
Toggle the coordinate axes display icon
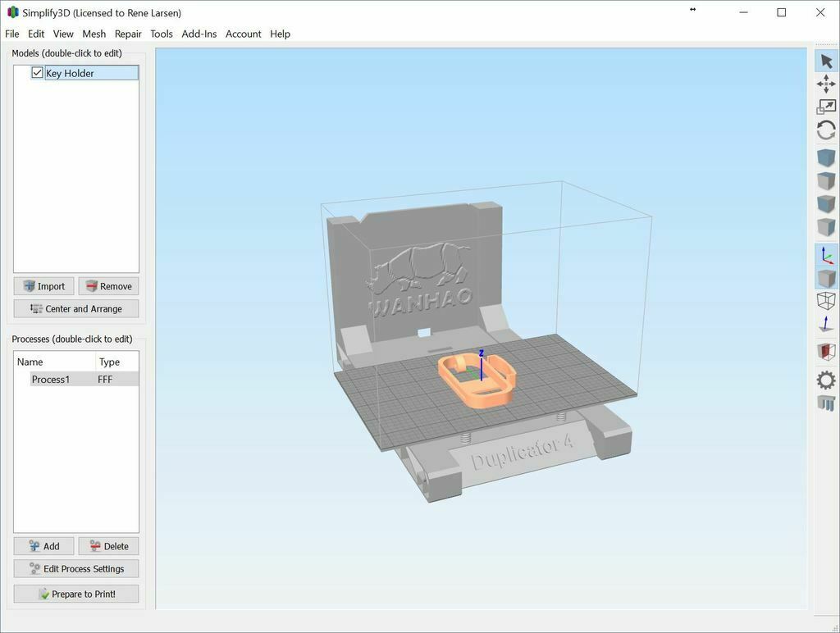click(826, 254)
